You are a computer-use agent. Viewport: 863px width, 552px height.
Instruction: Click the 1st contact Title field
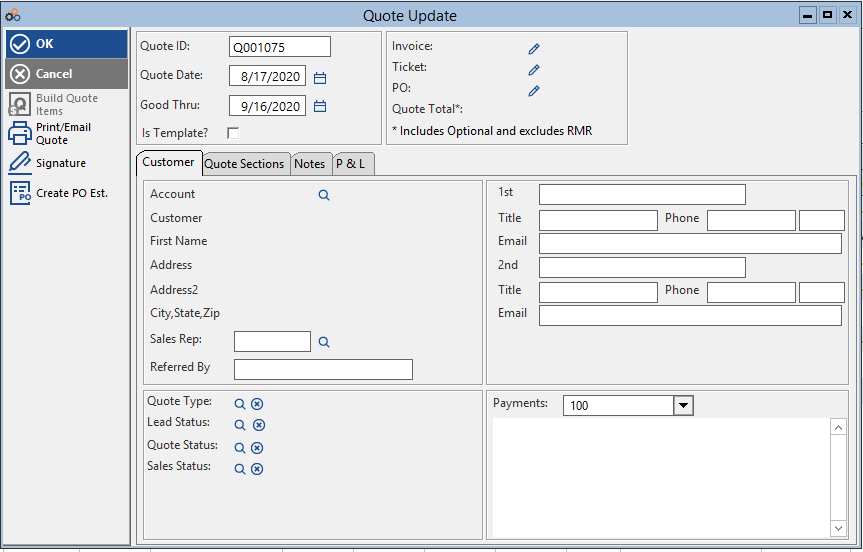[x=598, y=220]
